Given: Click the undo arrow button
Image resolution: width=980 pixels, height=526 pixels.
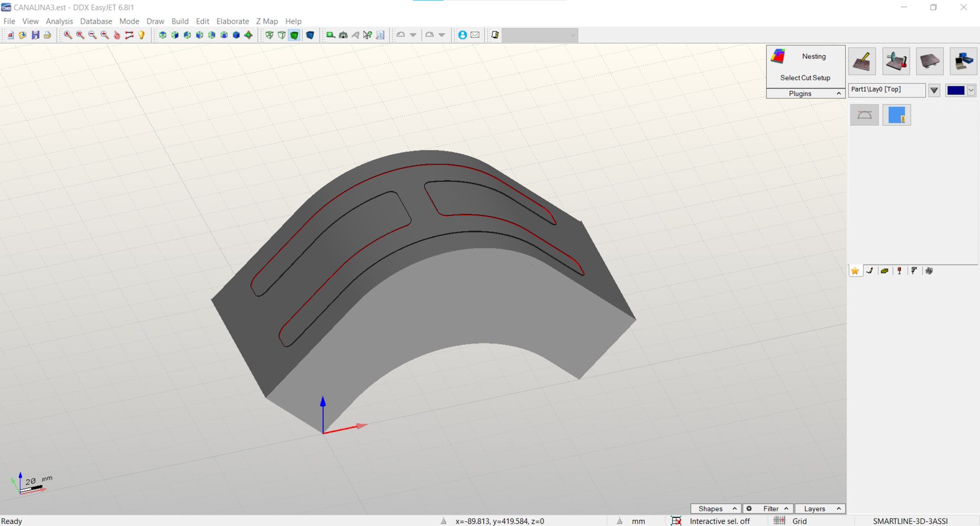Looking at the screenshot, I should 401,35.
